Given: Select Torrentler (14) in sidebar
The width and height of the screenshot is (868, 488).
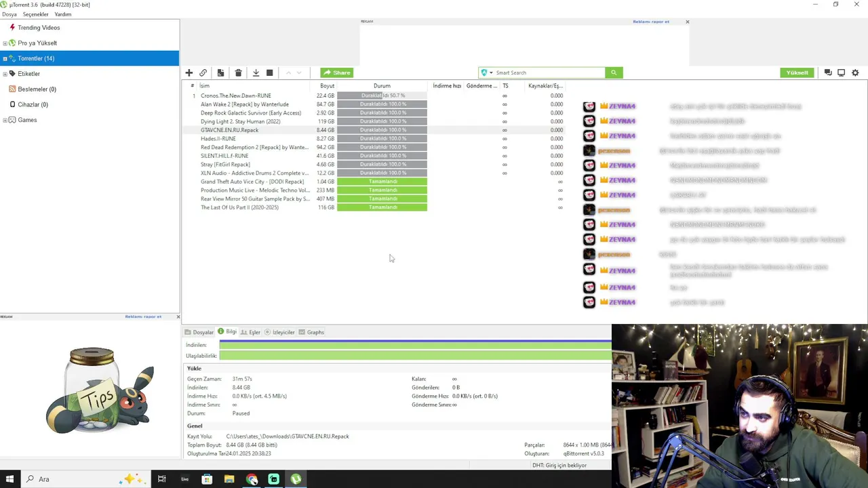Looking at the screenshot, I should [90, 58].
